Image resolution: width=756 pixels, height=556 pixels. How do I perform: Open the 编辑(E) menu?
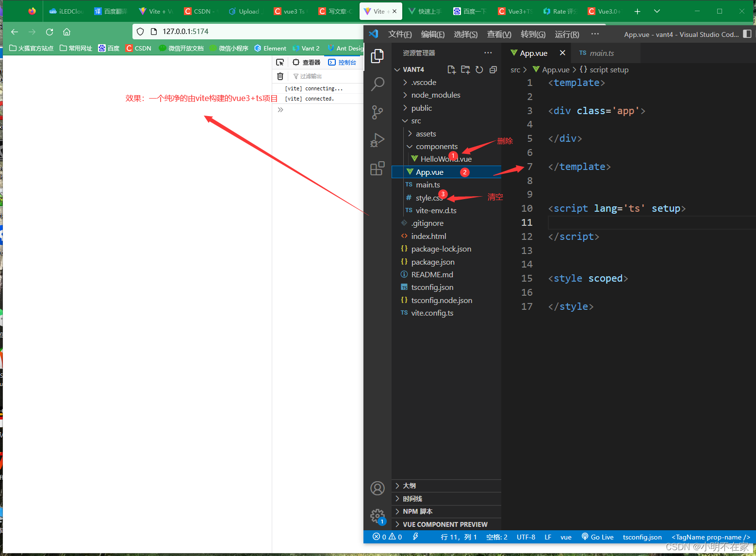[433, 34]
